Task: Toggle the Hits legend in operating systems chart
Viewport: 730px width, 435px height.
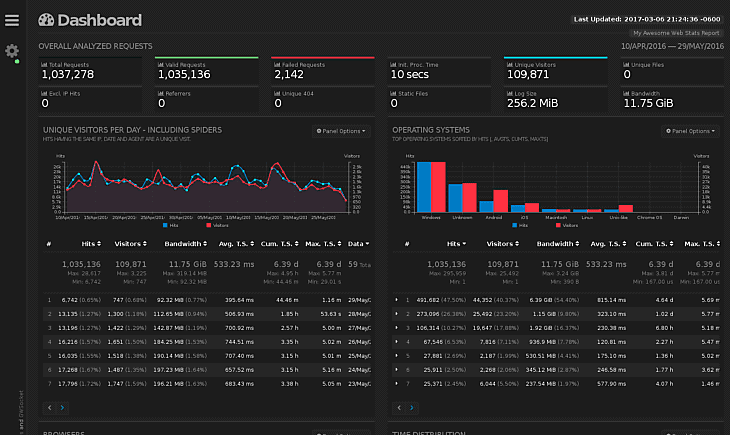Action: 520,225
